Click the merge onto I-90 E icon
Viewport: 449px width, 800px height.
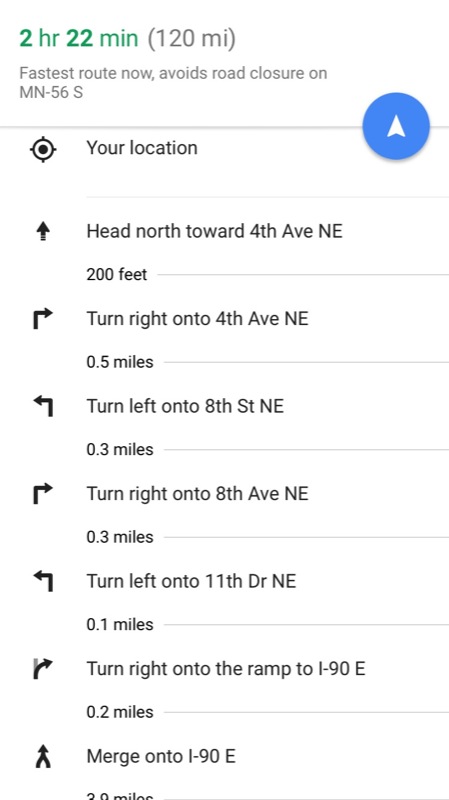tap(43, 757)
